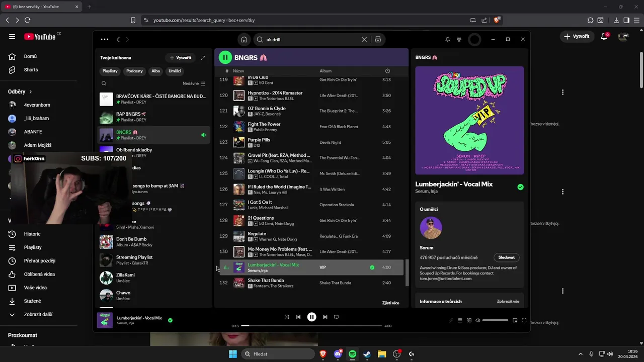Click Vytvořit button in Spotify library

(x=181, y=58)
